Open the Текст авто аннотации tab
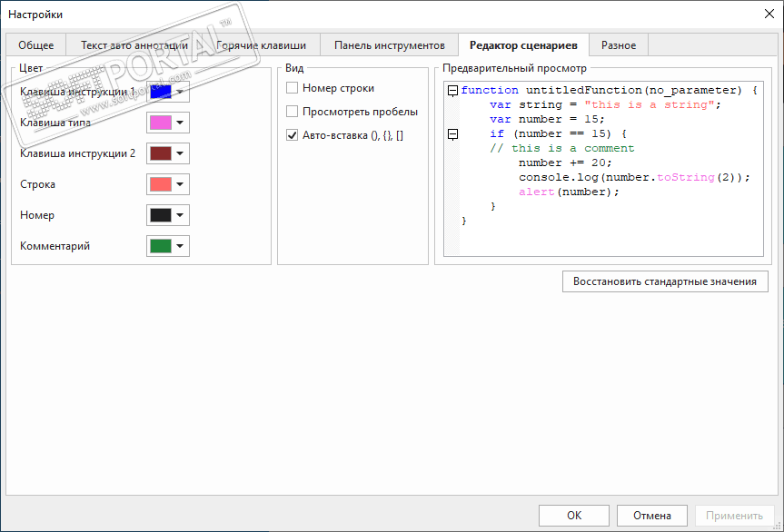 click(x=134, y=45)
